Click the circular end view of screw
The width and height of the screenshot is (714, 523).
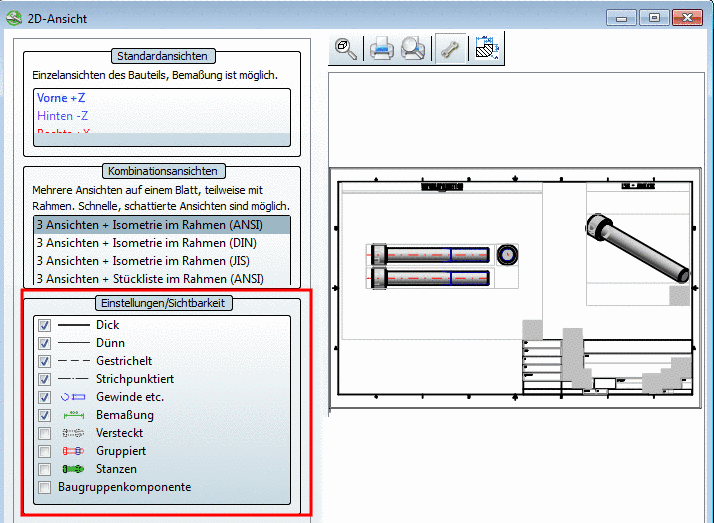coord(507,254)
